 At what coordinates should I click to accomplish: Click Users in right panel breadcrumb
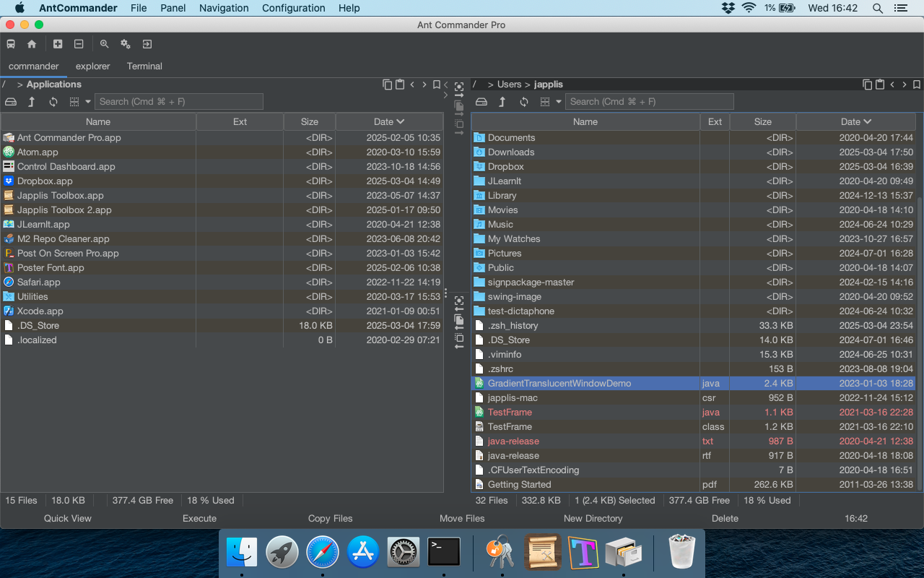pyautogui.click(x=509, y=85)
